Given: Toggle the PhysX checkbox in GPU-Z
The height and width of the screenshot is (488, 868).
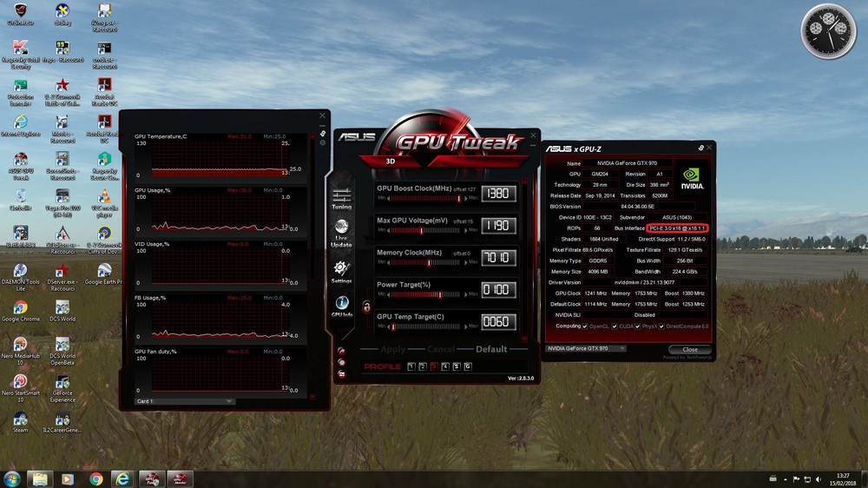Looking at the screenshot, I should click(x=638, y=326).
